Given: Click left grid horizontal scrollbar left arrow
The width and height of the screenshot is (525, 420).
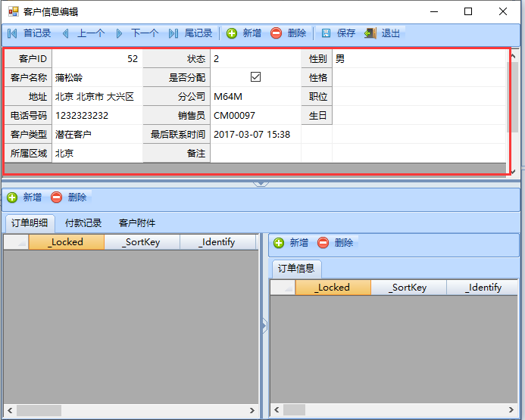Looking at the screenshot, I should [x=10, y=410].
